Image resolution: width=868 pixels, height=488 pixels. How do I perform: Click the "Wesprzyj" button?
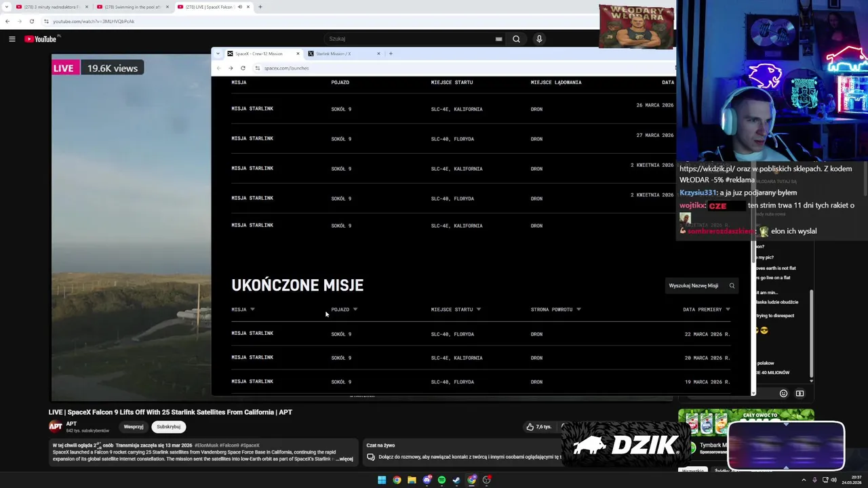[134, 426]
